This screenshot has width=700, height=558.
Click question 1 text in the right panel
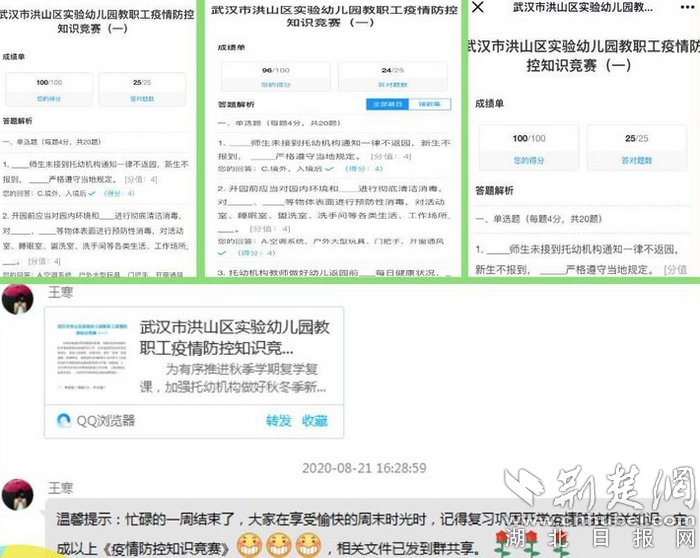point(580,259)
